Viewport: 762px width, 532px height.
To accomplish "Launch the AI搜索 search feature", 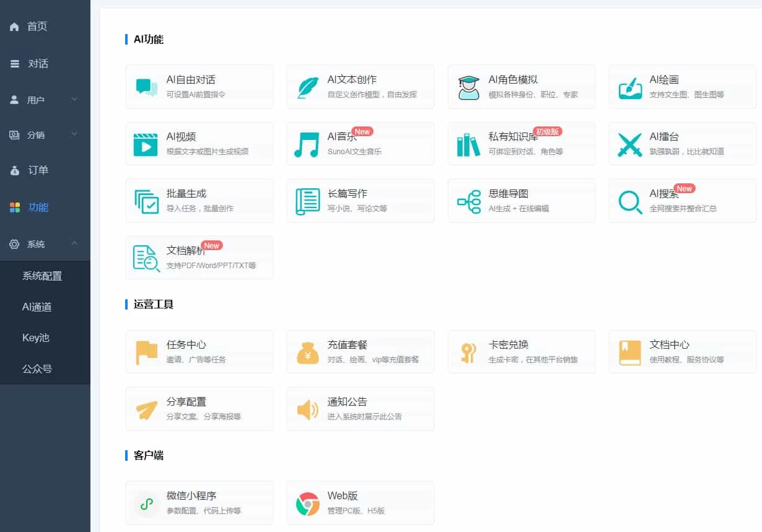I will point(682,200).
